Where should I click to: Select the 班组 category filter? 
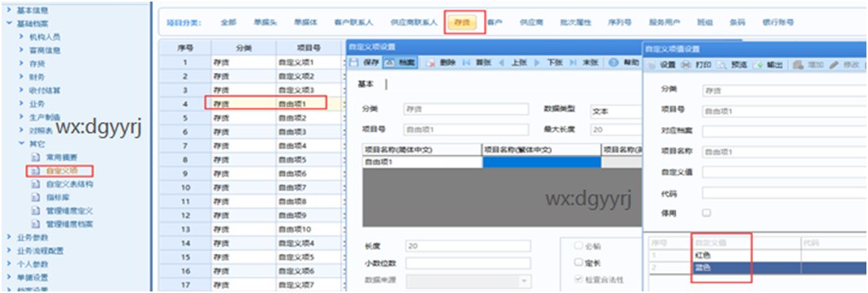(x=705, y=23)
